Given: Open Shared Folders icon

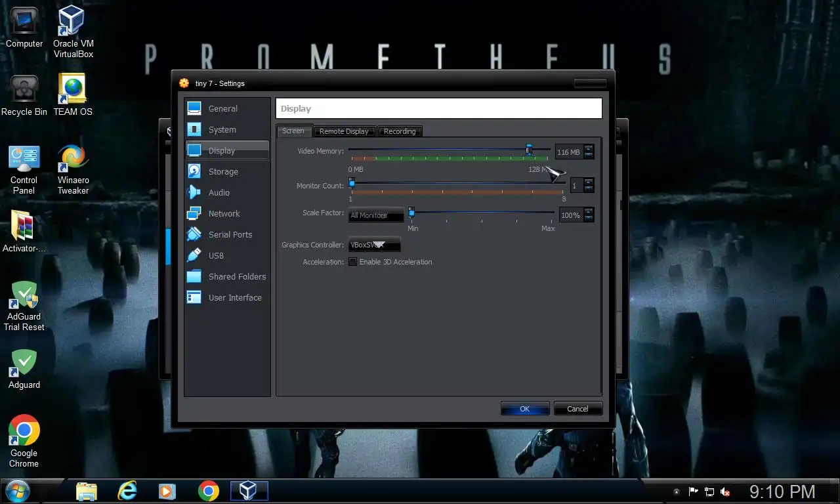Looking at the screenshot, I should click(194, 276).
